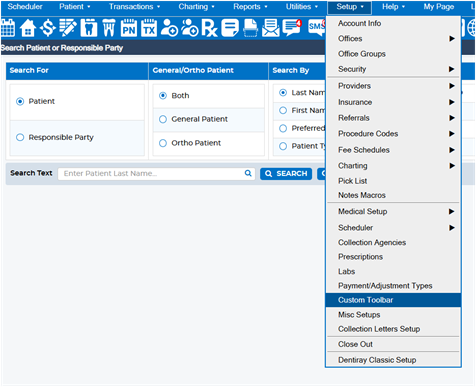476x387 pixels.
Task: Click the blue SEARCH button
Action: coord(286,174)
